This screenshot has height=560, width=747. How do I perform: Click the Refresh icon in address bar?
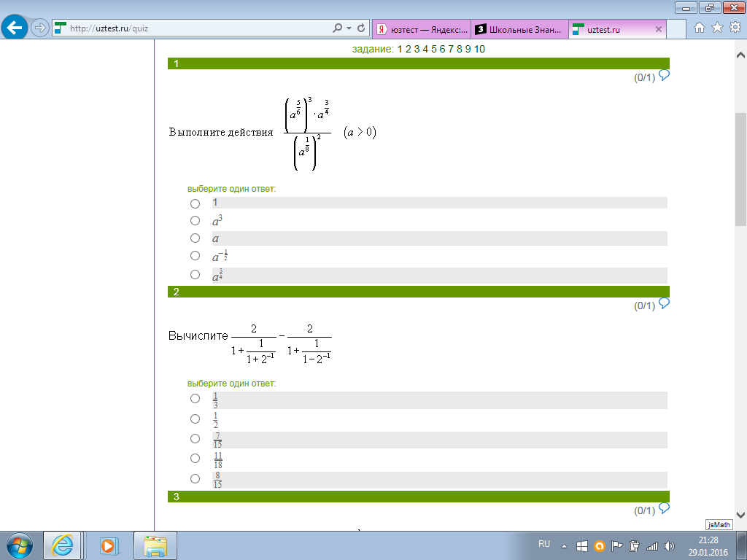tap(361, 28)
